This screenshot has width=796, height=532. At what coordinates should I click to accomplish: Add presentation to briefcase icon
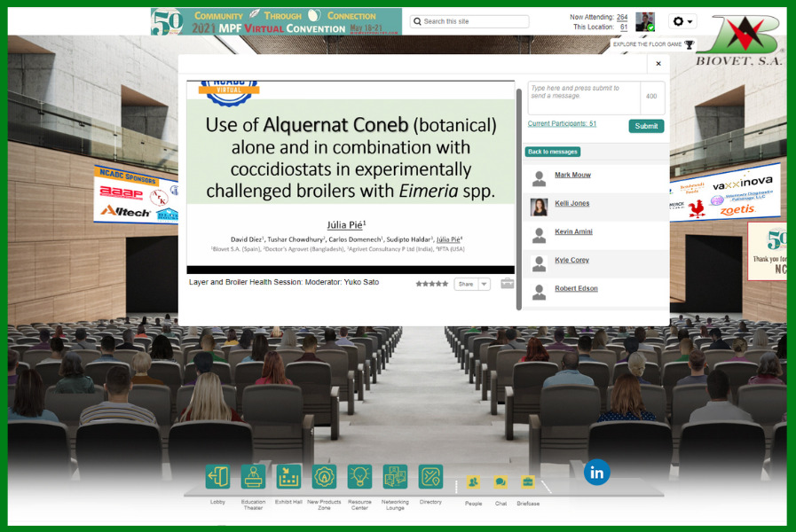(x=507, y=284)
